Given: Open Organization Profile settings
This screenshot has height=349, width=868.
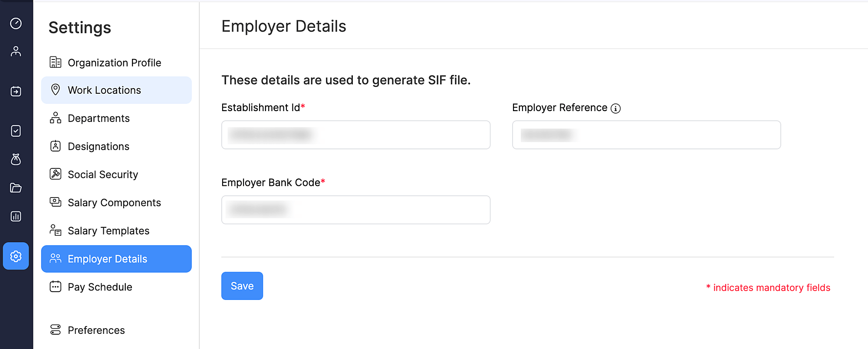Looking at the screenshot, I should point(114,62).
